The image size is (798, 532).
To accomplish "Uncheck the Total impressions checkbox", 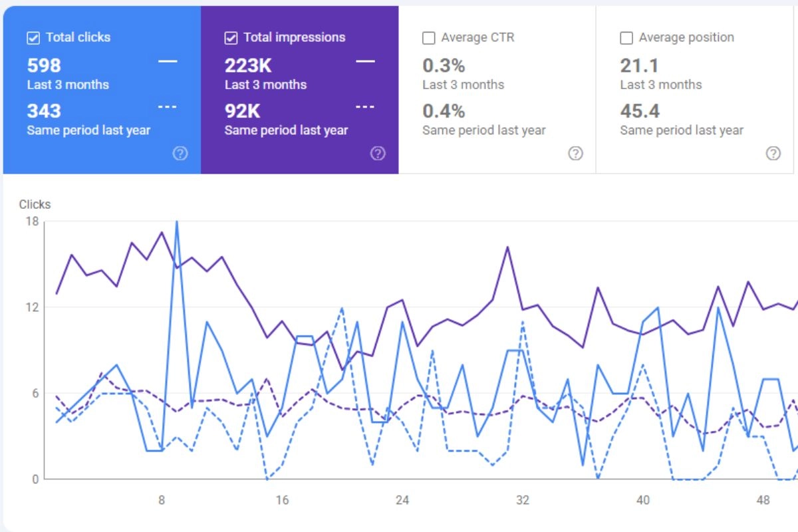I will click(x=231, y=38).
